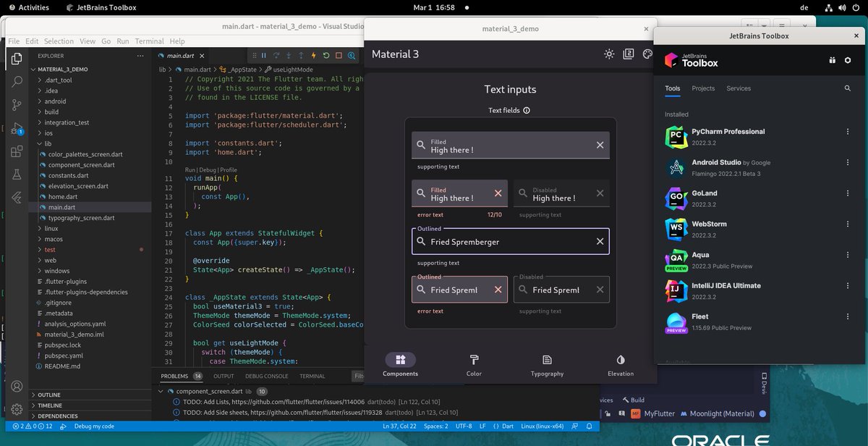Open Source Control view in VS Code
The image size is (868, 446).
pyautogui.click(x=17, y=105)
